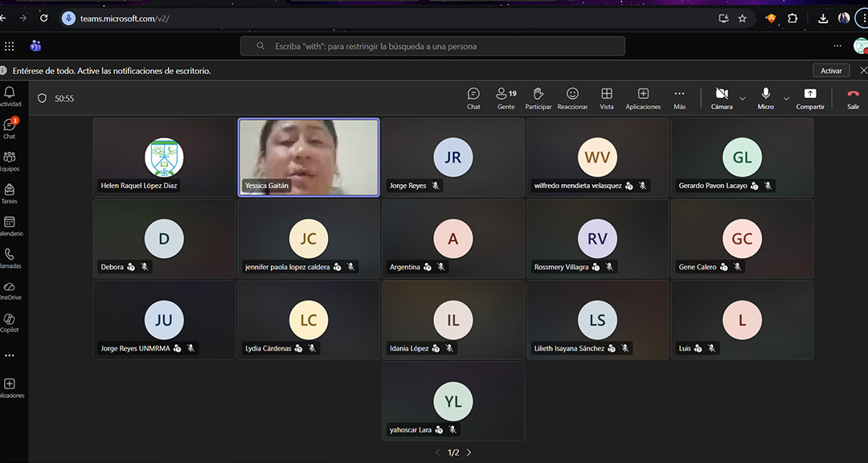Open Copilot in the left sidebar

(10, 323)
